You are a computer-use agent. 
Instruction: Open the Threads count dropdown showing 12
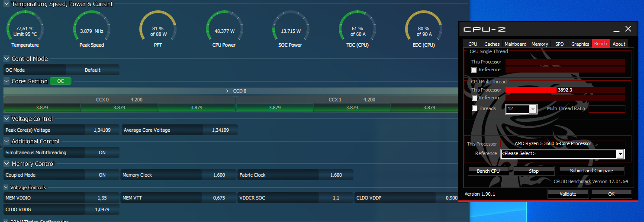click(521, 109)
